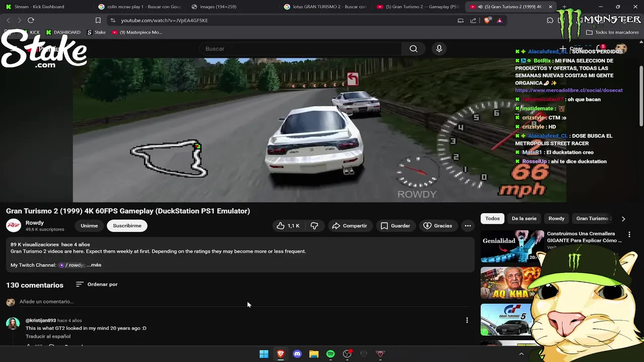The height and width of the screenshot is (362, 644).
Task: Open options for Cremallera GIGANTE video
Action: tap(629, 234)
